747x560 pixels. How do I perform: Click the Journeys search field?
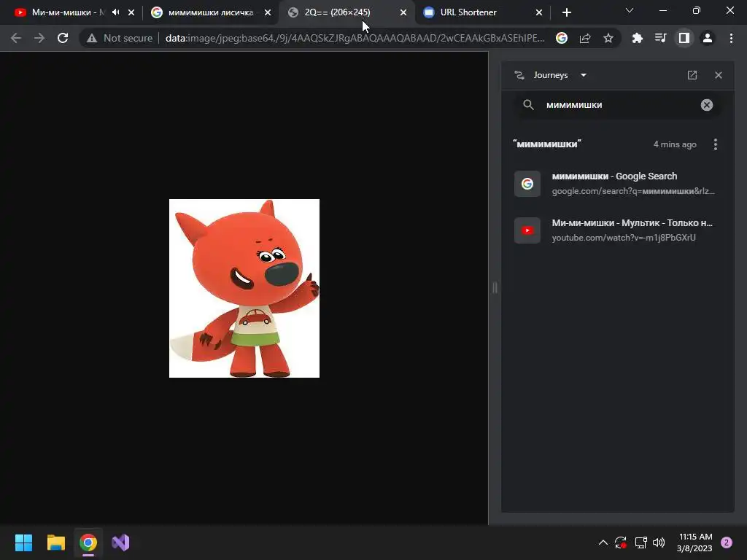click(x=618, y=105)
